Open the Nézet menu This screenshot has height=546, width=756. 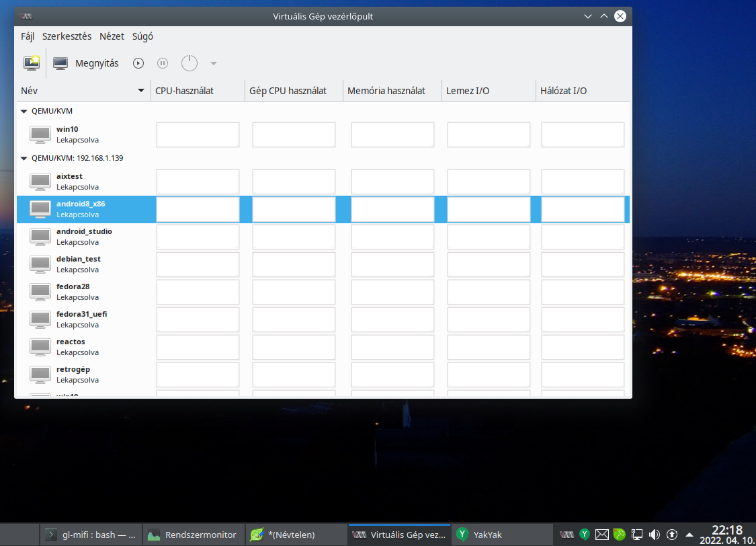[112, 36]
